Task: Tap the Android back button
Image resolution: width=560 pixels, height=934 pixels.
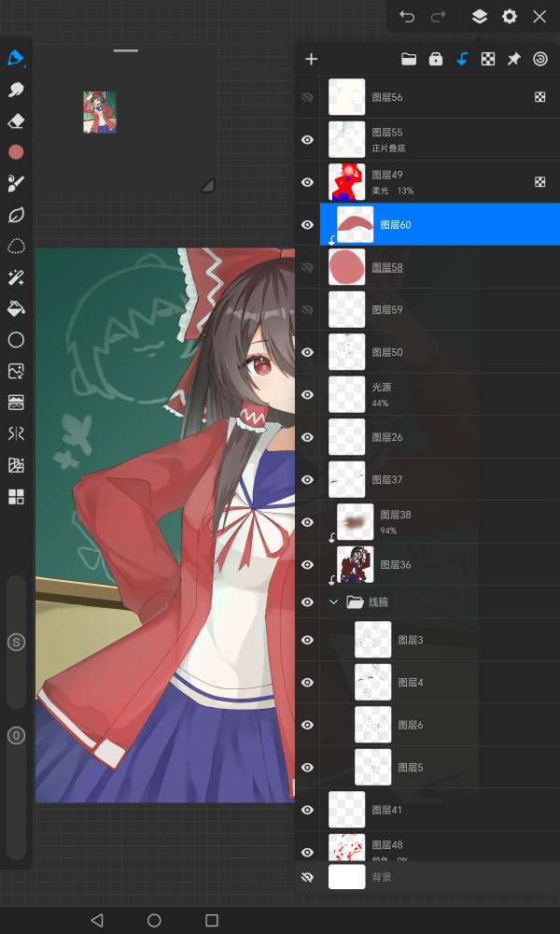Action: coord(97,920)
